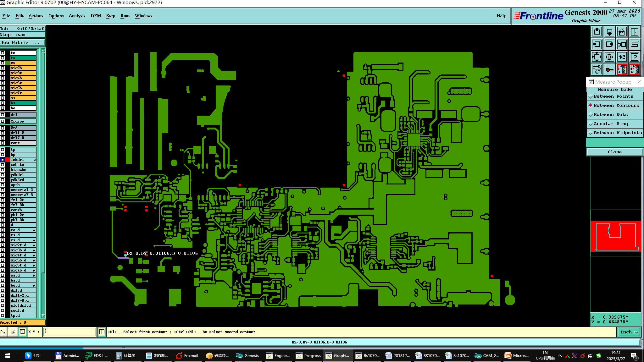Click the pan left arrow icon
Screen dimensions: 644x362
(x=597, y=45)
